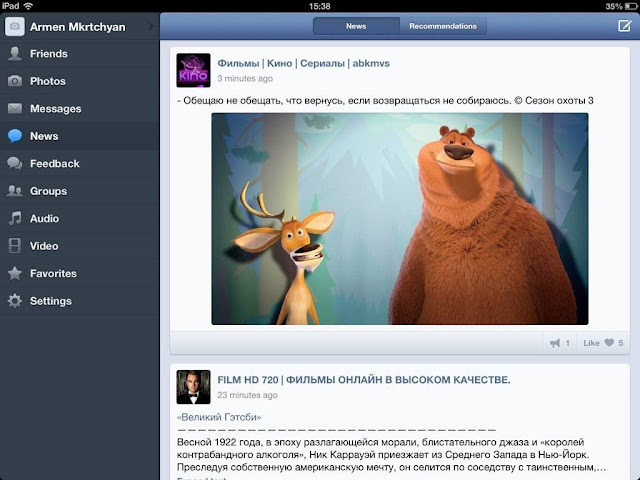Go to Settings in the sidebar

(80, 301)
